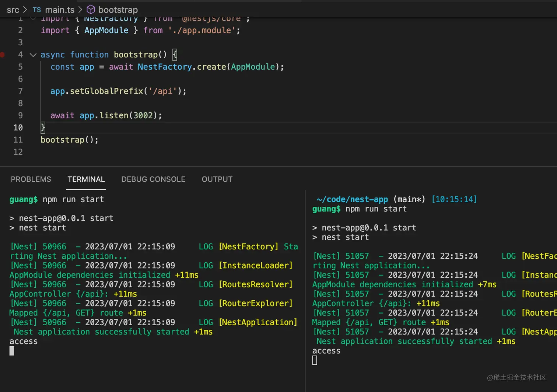Focus the left terminal cursor block
Image resolution: width=557 pixels, height=392 pixels.
point(12,351)
